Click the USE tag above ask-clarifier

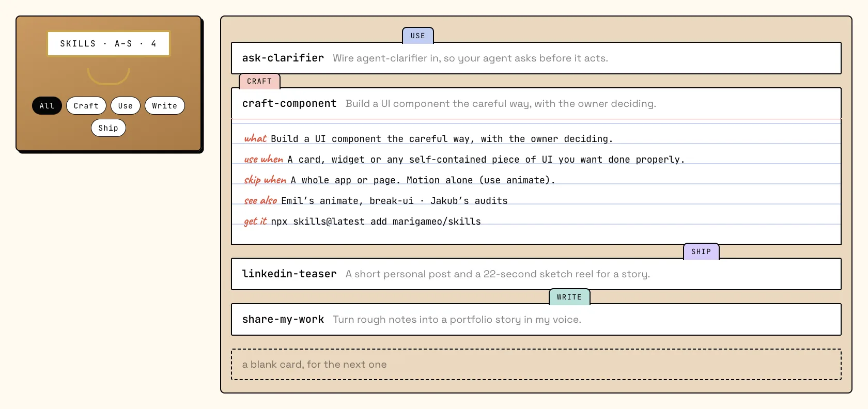(418, 36)
